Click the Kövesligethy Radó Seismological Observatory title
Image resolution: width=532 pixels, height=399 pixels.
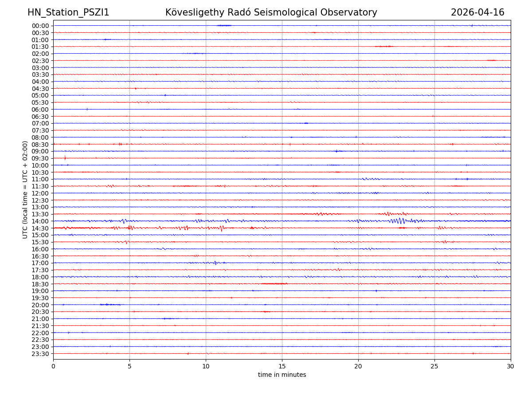point(271,13)
